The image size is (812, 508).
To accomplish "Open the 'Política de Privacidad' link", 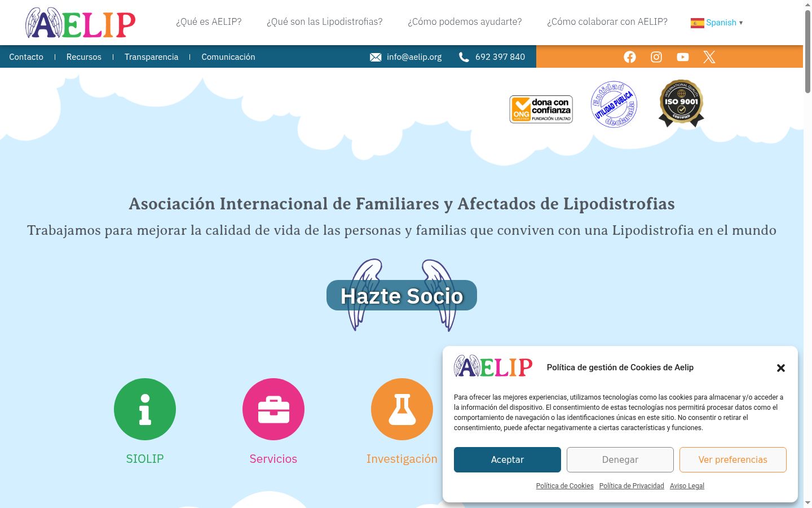I will 632,486.
